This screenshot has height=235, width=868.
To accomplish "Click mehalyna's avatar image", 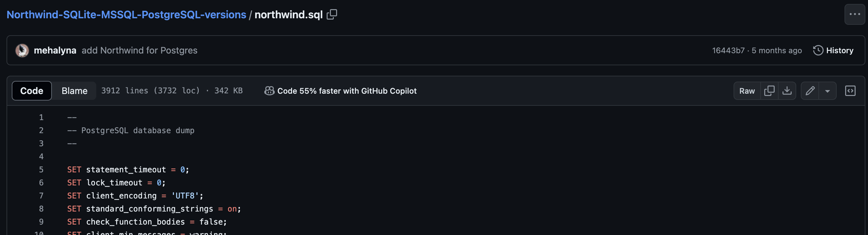I will click(x=22, y=51).
